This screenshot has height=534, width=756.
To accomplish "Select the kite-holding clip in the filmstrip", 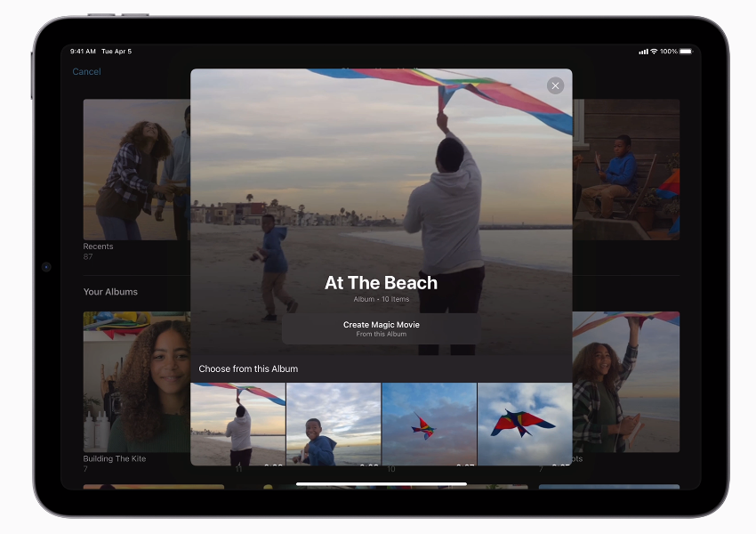I will click(x=237, y=423).
